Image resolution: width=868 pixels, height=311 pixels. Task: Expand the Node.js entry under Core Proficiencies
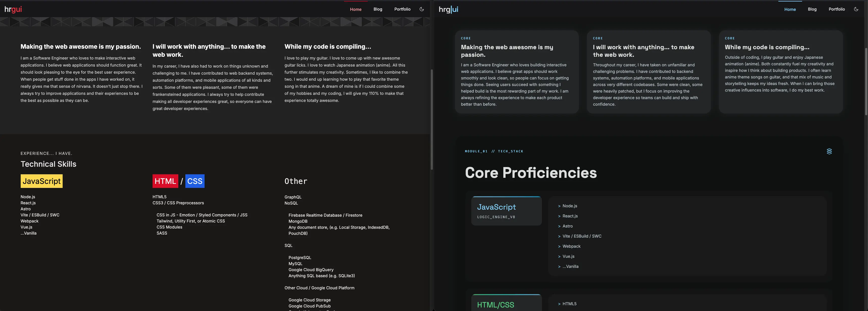tap(569, 206)
